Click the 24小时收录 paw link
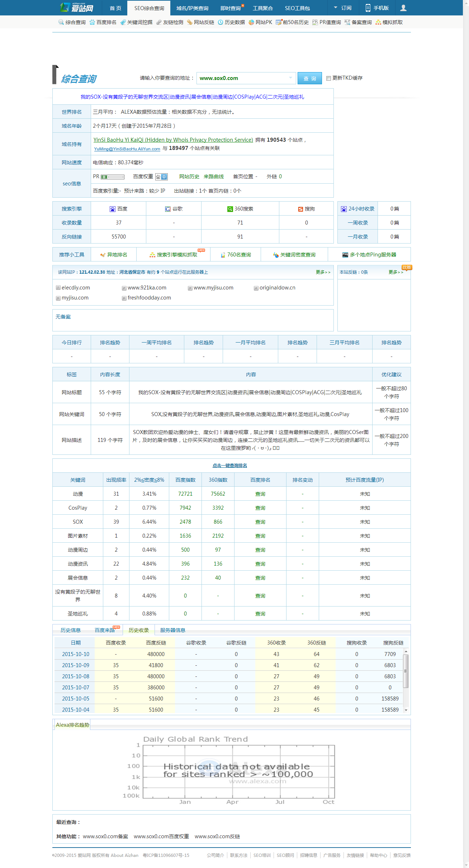This screenshot has height=868, width=469. pos(357,209)
